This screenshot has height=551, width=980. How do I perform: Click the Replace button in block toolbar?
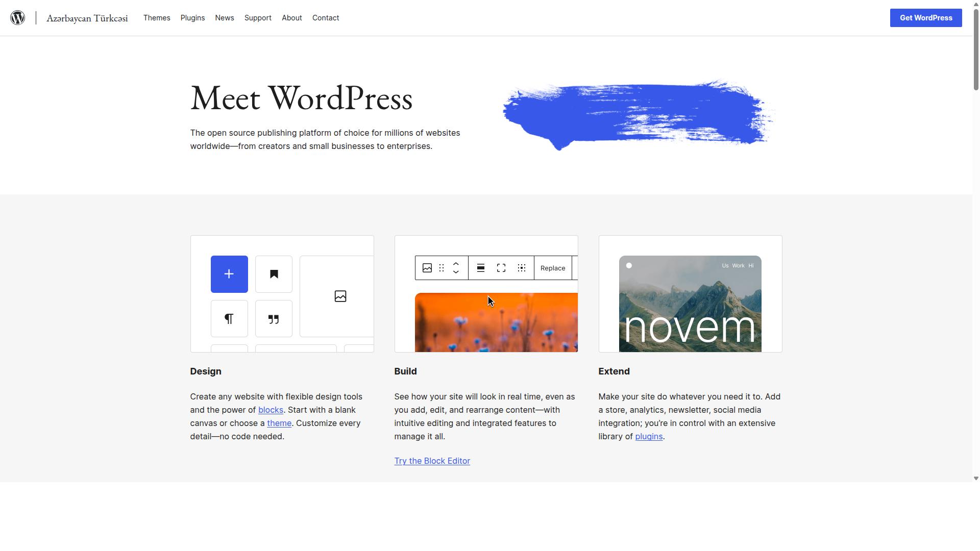(553, 268)
